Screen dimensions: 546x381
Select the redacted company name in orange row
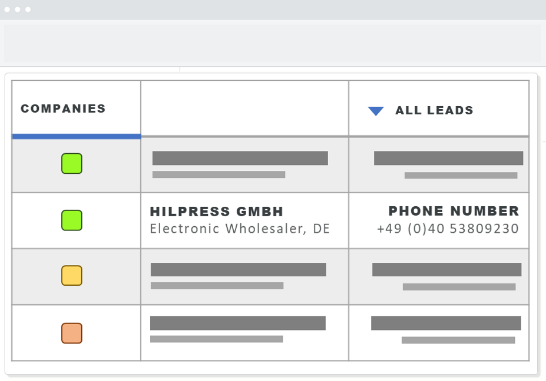click(238, 323)
